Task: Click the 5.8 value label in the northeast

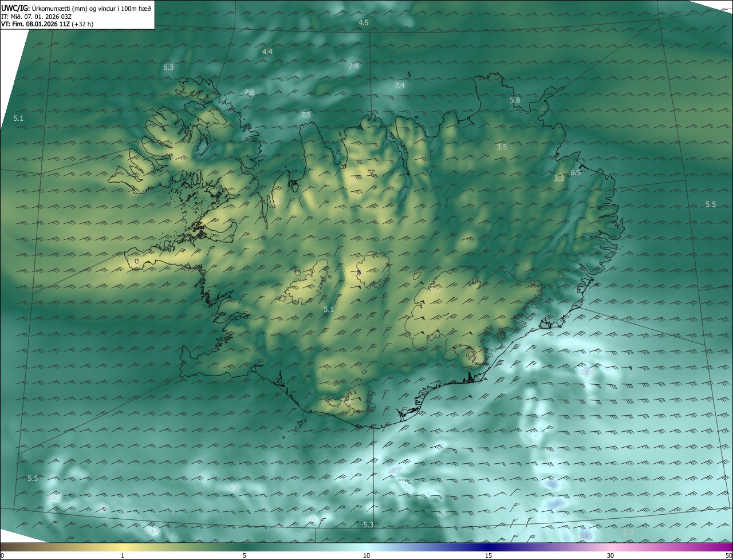Action: coord(515,101)
